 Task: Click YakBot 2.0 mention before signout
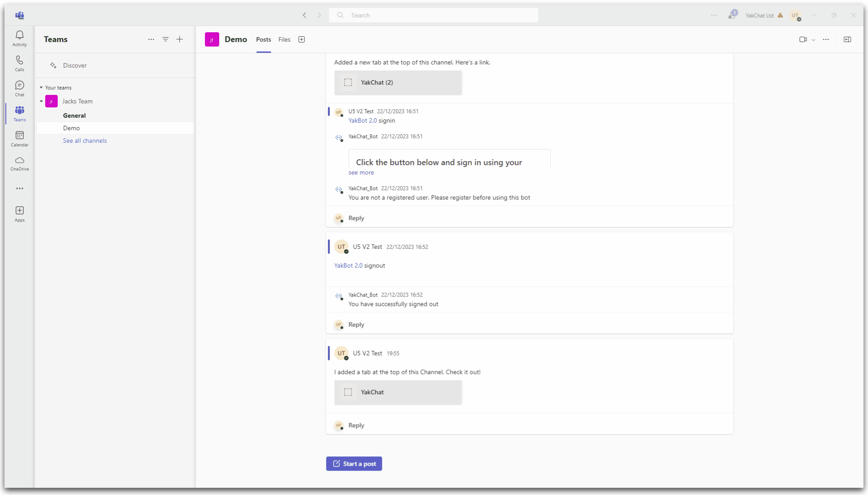[x=349, y=265]
